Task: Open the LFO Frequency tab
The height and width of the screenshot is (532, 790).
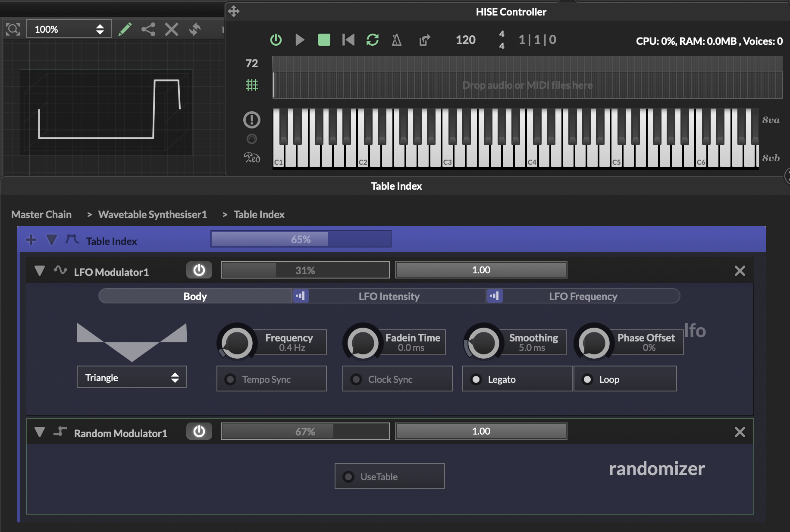Action: click(583, 296)
